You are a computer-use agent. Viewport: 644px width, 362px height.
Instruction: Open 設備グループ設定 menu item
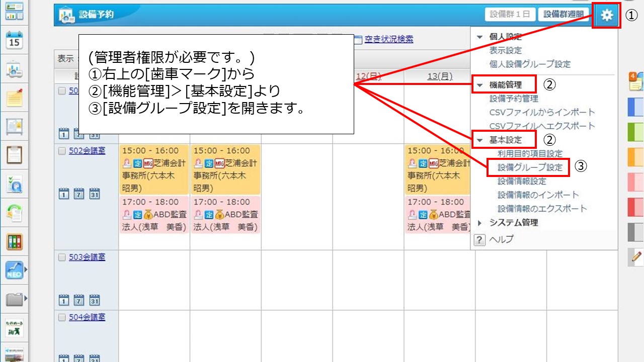coord(530,167)
